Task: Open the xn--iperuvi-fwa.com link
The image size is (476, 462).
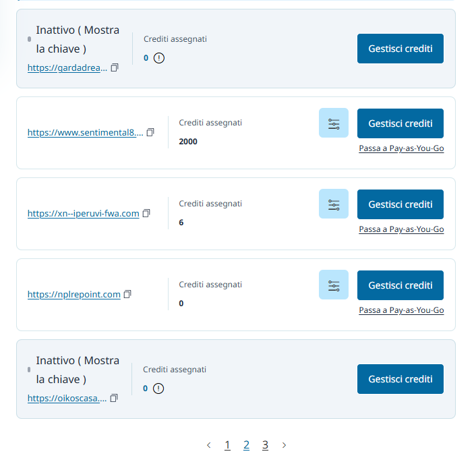Action: (83, 214)
